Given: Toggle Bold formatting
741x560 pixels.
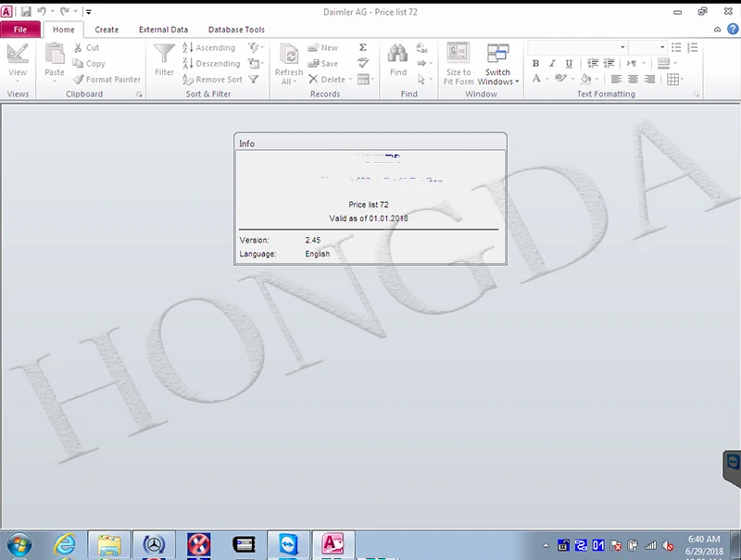Looking at the screenshot, I should pyautogui.click(x=535, y=63).
